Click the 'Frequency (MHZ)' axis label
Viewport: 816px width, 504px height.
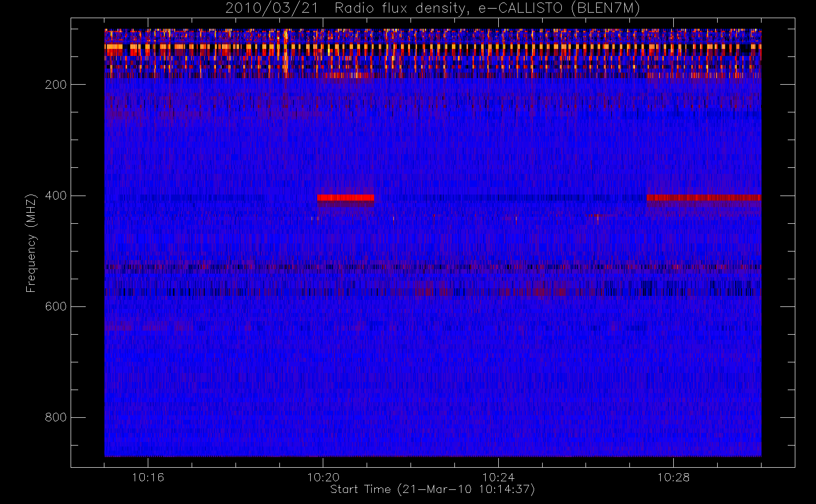click(31, 243)
